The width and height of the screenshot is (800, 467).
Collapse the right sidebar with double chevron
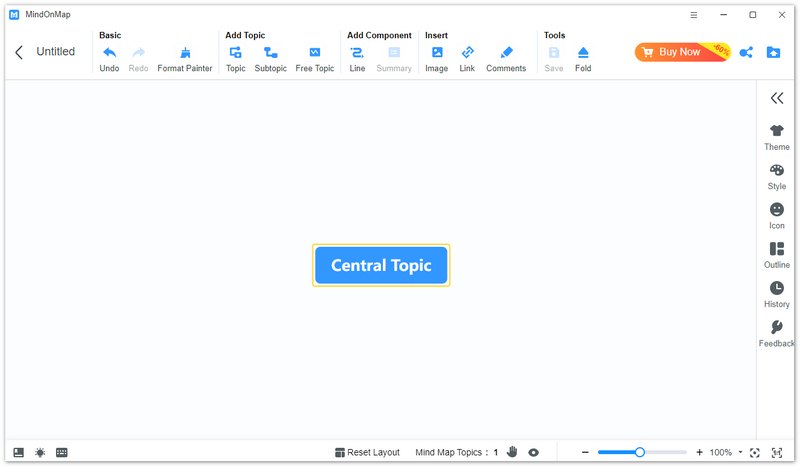pos(777,98)
